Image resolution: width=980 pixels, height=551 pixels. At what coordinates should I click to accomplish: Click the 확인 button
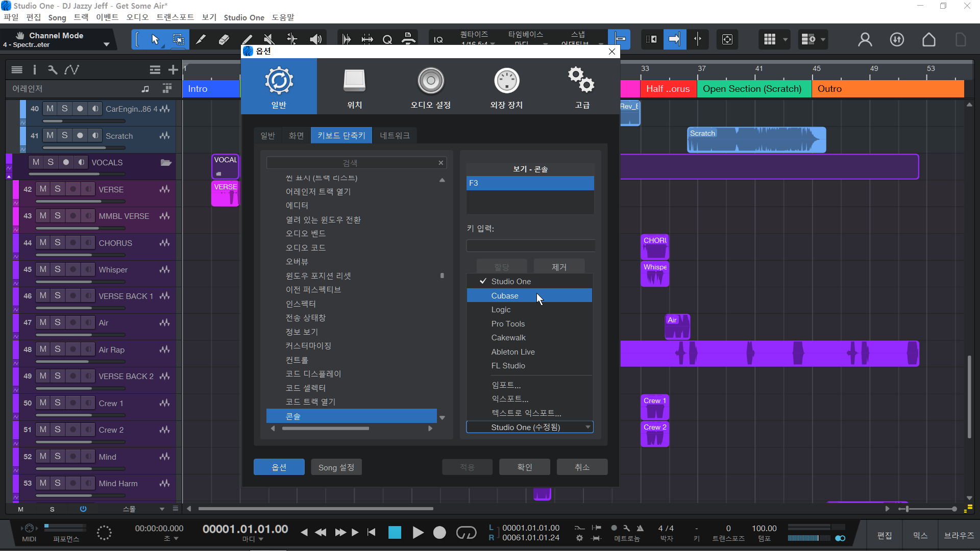pos(524,467)
